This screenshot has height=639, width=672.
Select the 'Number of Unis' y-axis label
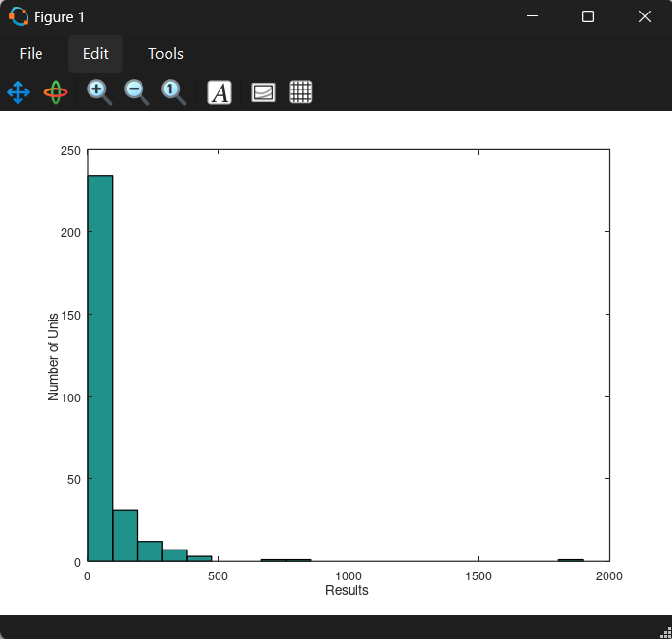[54, 356]
